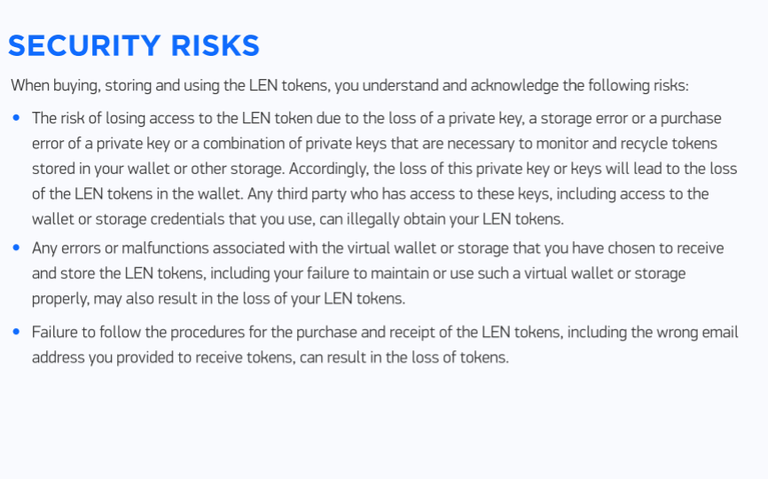Click the line starting 'address you provided'
768x479 pixels.
click(x=270, y=358)
